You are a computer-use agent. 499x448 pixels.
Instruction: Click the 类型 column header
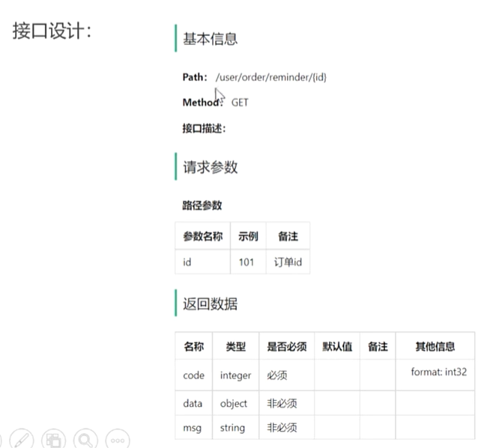[236, 347]
